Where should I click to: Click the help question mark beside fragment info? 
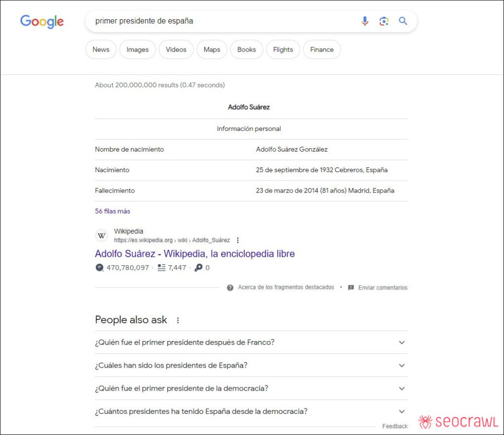[230, 287]
